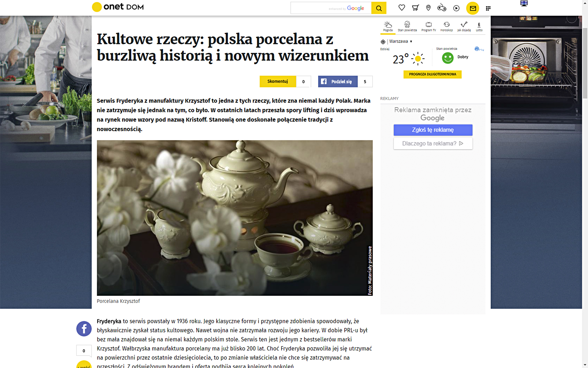
Task: Click into the Google search field
Action: (331, 8)
